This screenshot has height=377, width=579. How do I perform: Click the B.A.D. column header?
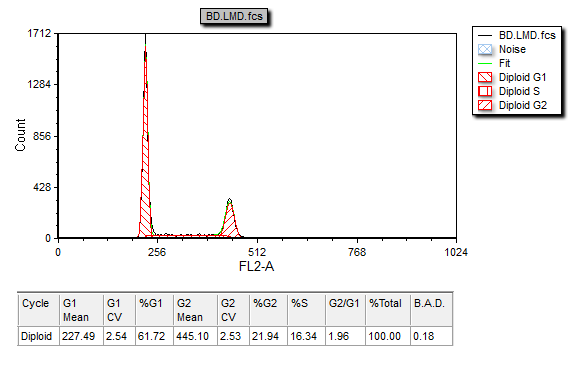[x=431, y=309]
